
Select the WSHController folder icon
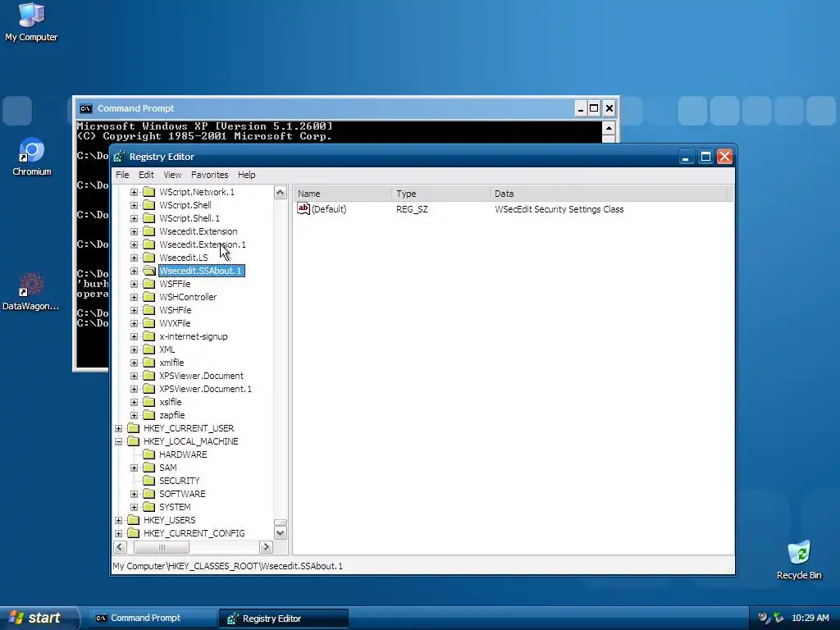point(149,297)
